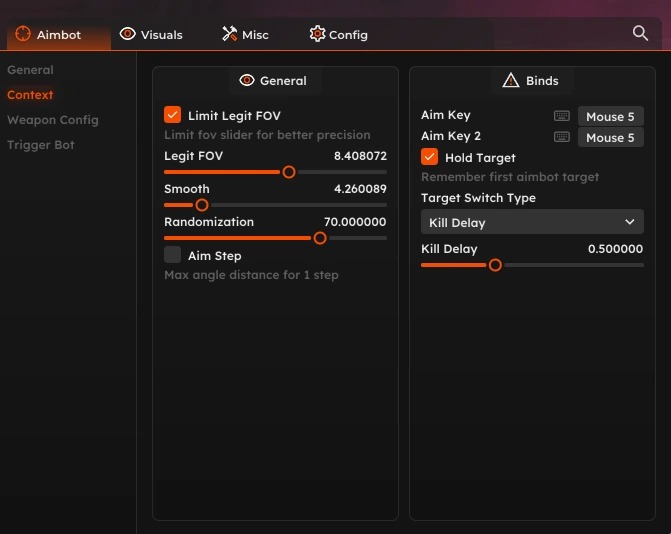This screenshot has height=534, width=671.
Task: Enable the Aim Step checkbox
Action: coord(173,255)
